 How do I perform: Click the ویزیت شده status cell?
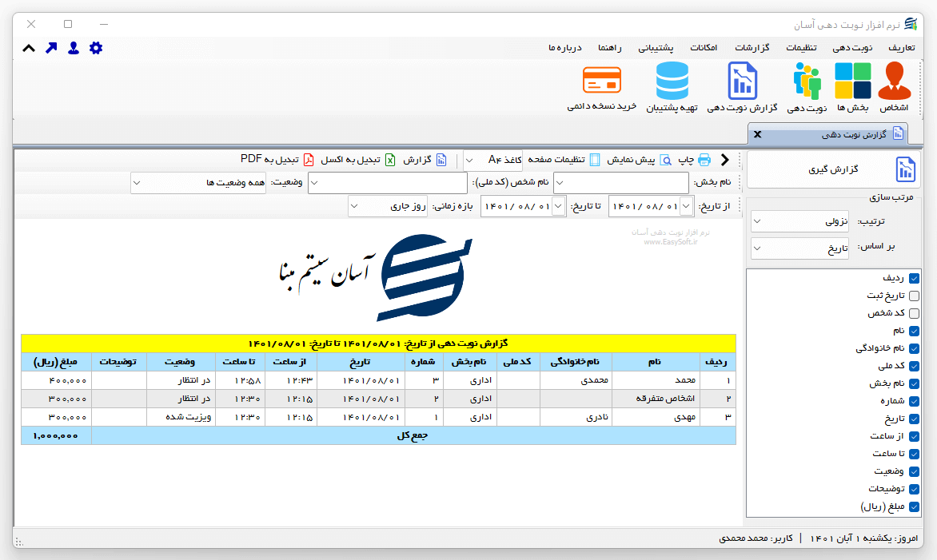[181, 417]
